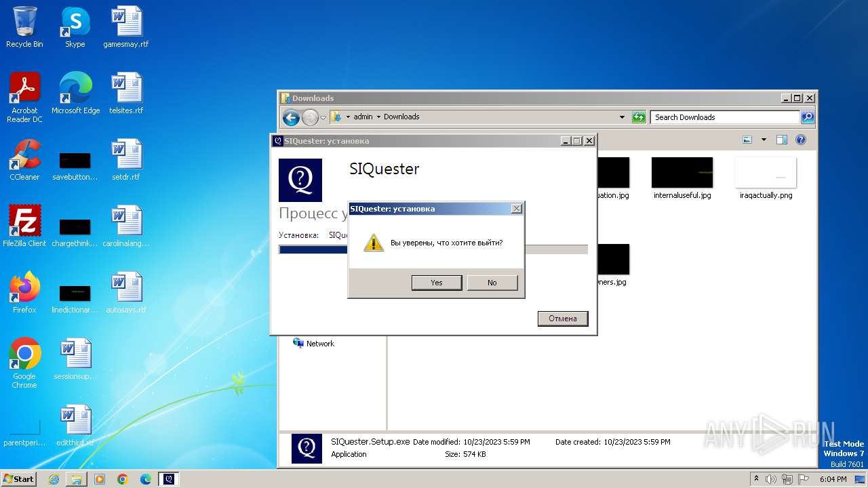This screenshot has height=488, width=868.
Task: Click the warning icon in the dialog
Action: point(374,243)
